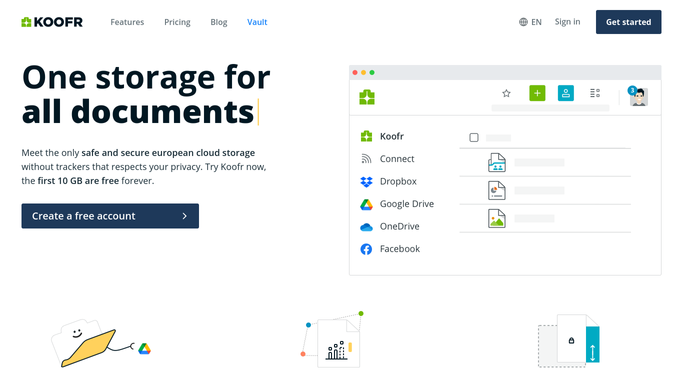The image size is (683, 384).
Task: Select Google Drive in the sidebar
Action: point(397,204)
